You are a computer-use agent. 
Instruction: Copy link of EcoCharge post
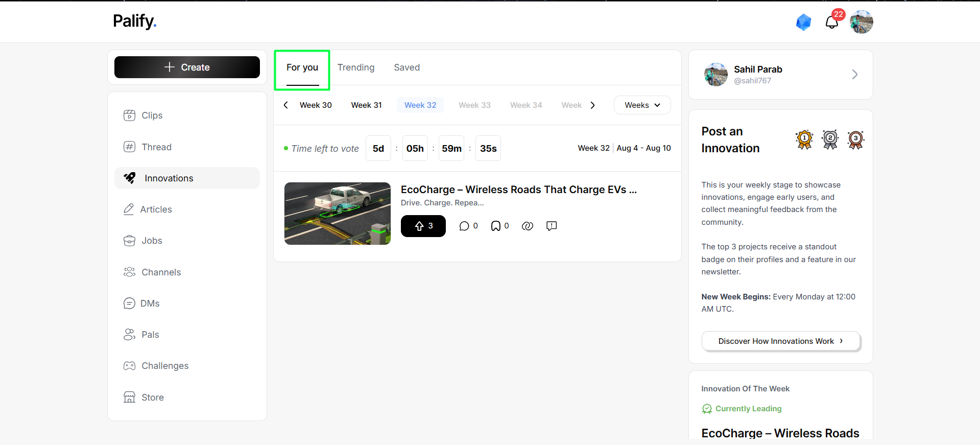528,226
